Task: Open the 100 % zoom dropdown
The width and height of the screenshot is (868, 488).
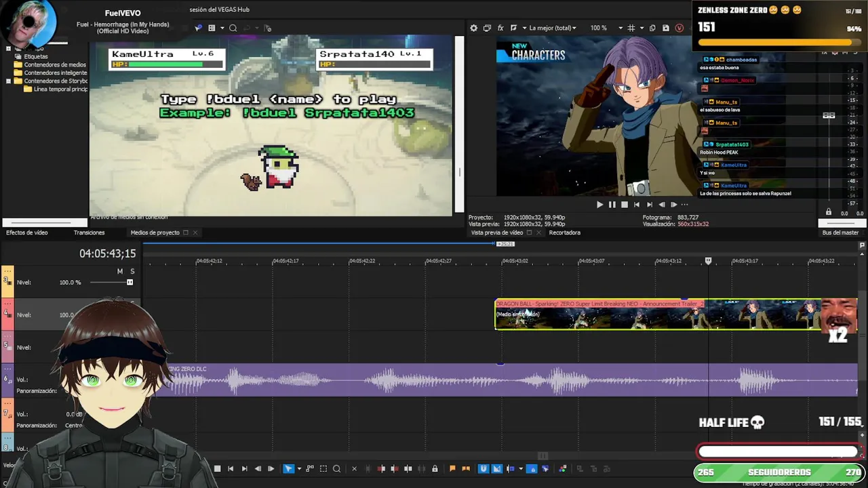Action: coord(606,28)
